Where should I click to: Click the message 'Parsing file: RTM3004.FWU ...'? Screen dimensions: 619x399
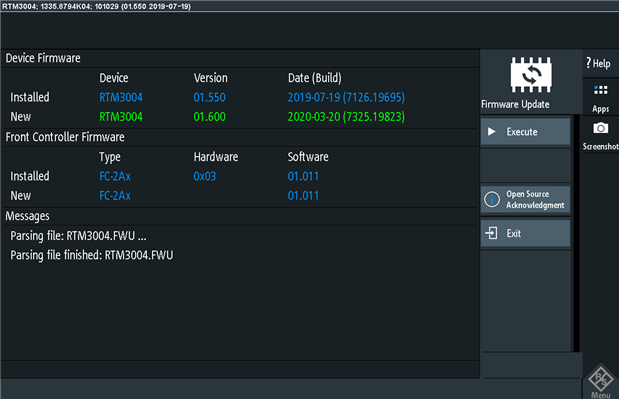point(78,236)
